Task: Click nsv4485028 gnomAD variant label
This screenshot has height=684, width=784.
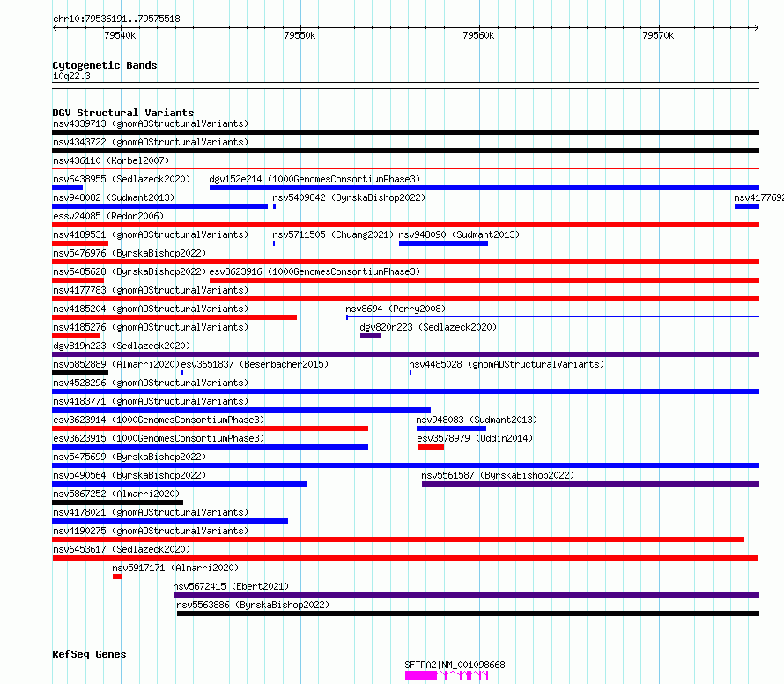Action: click(x=507, y=364)
